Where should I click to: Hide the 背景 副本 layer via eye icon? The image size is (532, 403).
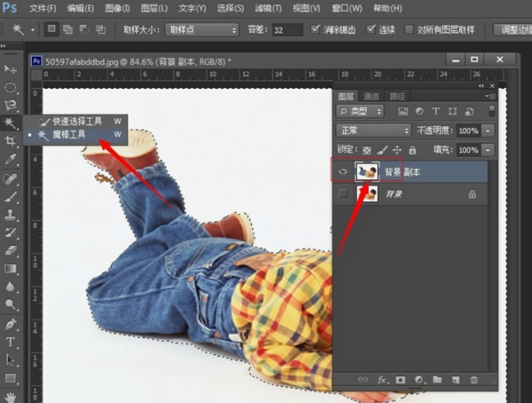click(x=342, y=170)
